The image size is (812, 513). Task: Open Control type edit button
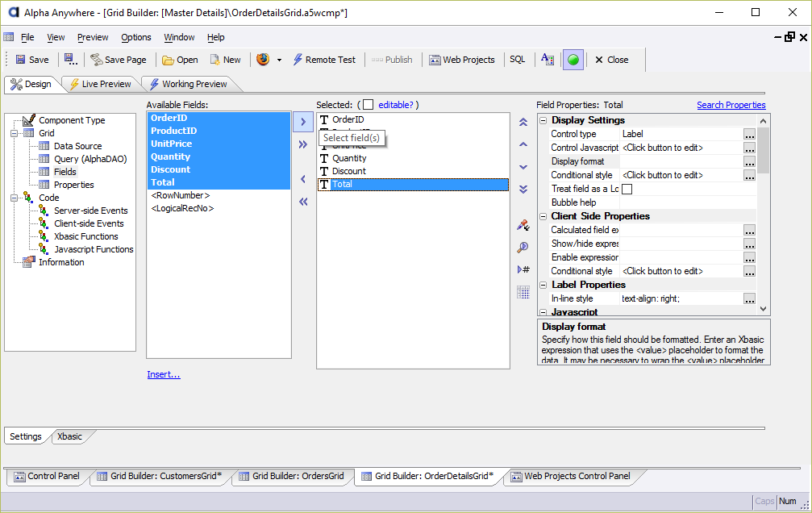pos(749,134)
